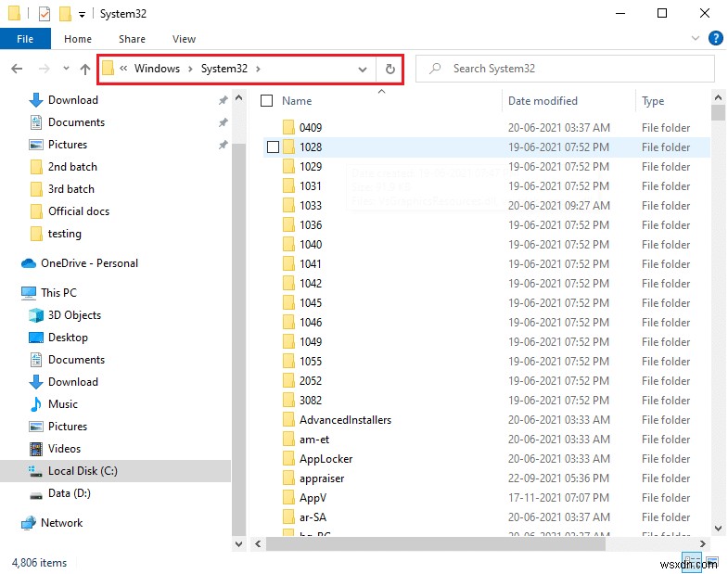
Task: Open the Videos library
Action: 64,449
